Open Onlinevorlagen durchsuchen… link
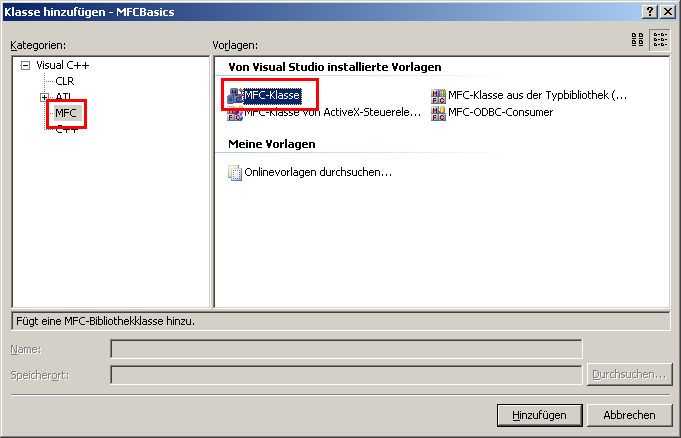This screenshot has height=438, width=681. [318, 173]
